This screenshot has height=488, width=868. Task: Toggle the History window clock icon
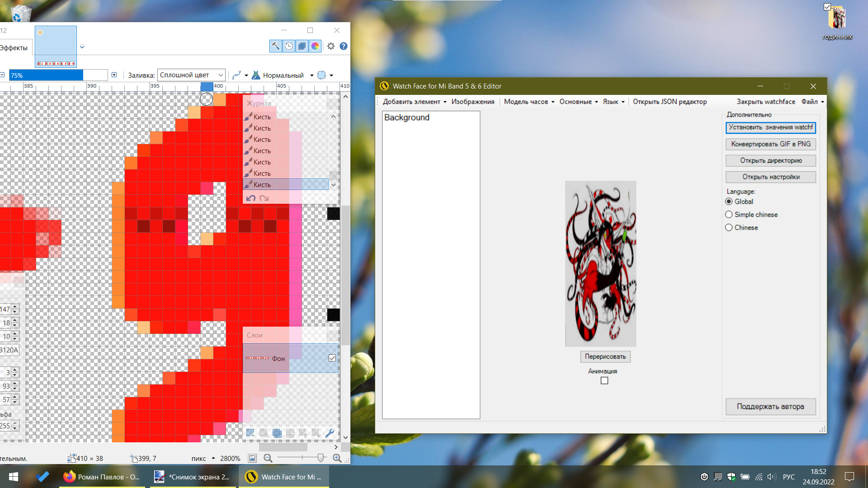(288, 46)
